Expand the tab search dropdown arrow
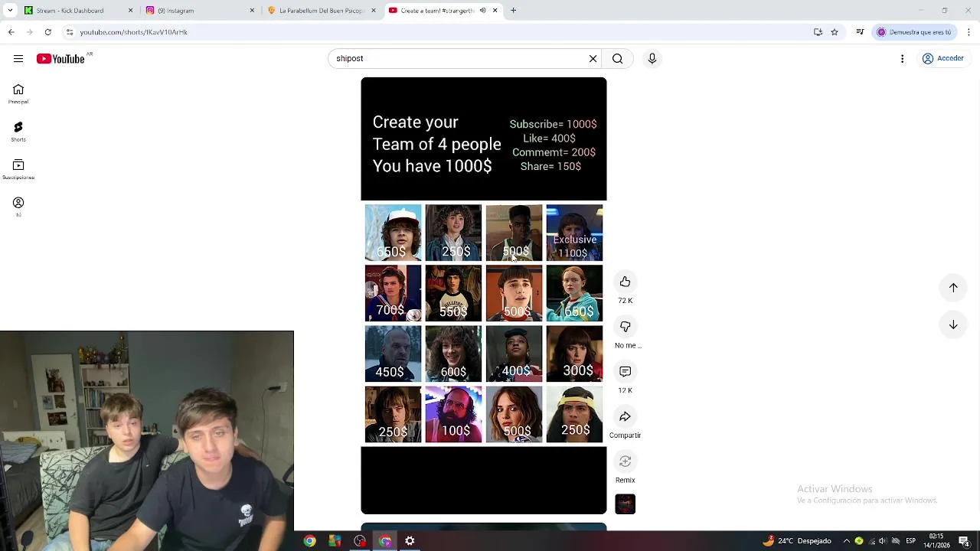Screen dimensions: 980x551 9,11
